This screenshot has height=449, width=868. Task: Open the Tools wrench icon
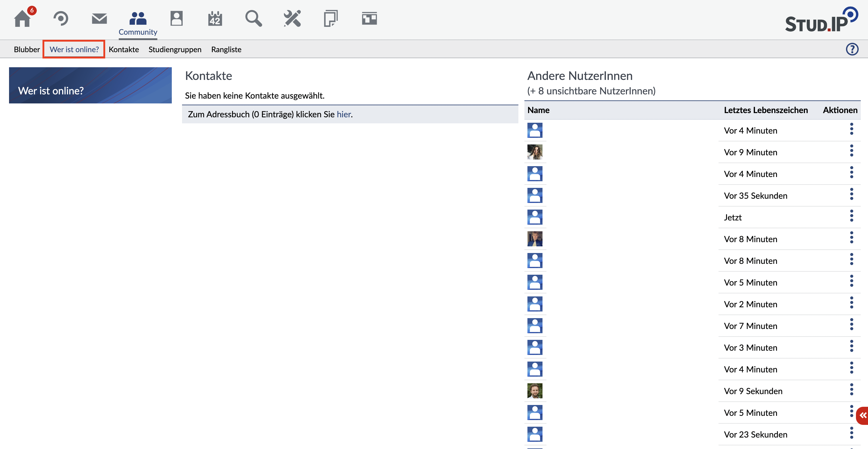pyautogui.click(x=292, y=18)
